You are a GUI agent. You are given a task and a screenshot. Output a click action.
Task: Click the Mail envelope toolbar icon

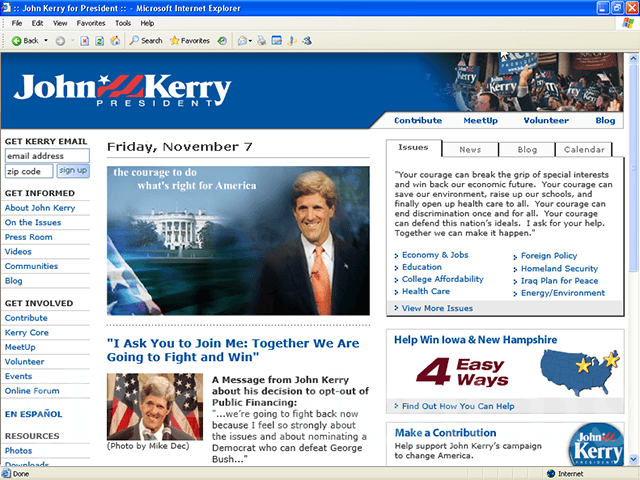pyautogui.click(x=242, y=41)
